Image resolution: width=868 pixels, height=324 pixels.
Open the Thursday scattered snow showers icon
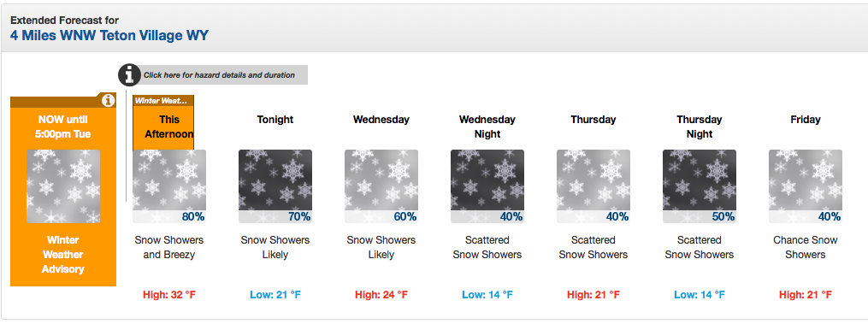coord(593,186)
